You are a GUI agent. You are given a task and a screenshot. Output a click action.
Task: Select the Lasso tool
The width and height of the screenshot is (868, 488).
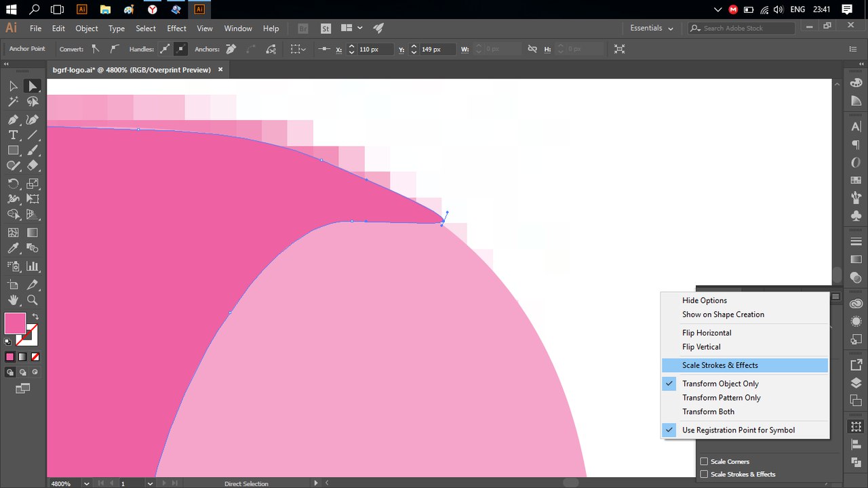pyautogui.click(x=32, y=102)
